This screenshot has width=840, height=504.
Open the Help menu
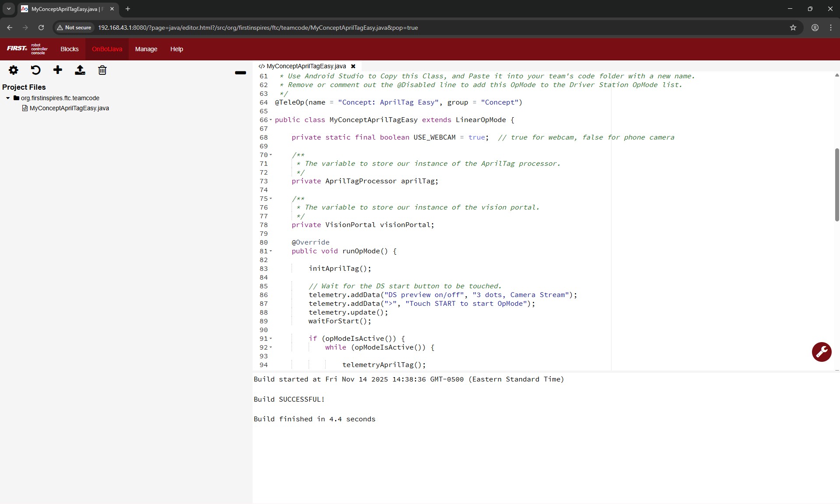point(176,49)
